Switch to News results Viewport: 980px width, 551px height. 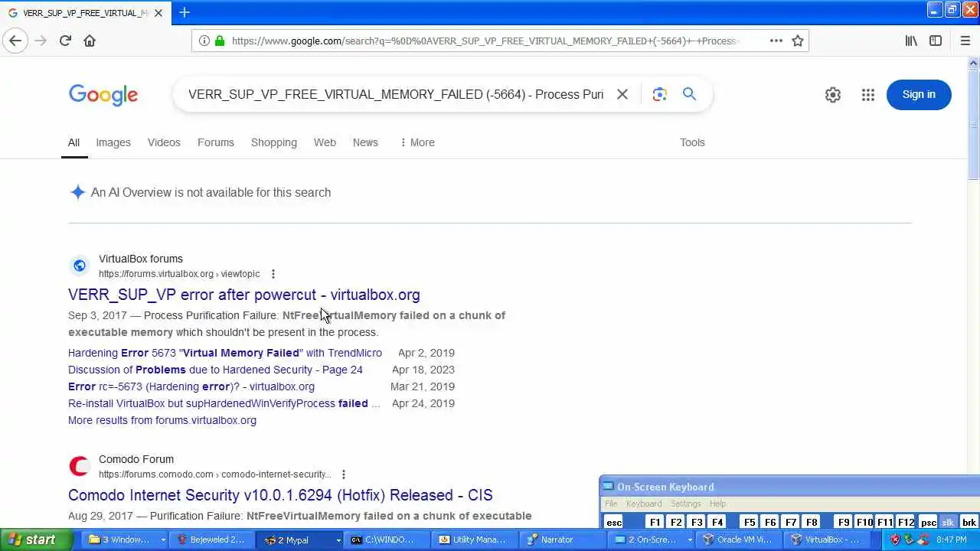point(365,142)
